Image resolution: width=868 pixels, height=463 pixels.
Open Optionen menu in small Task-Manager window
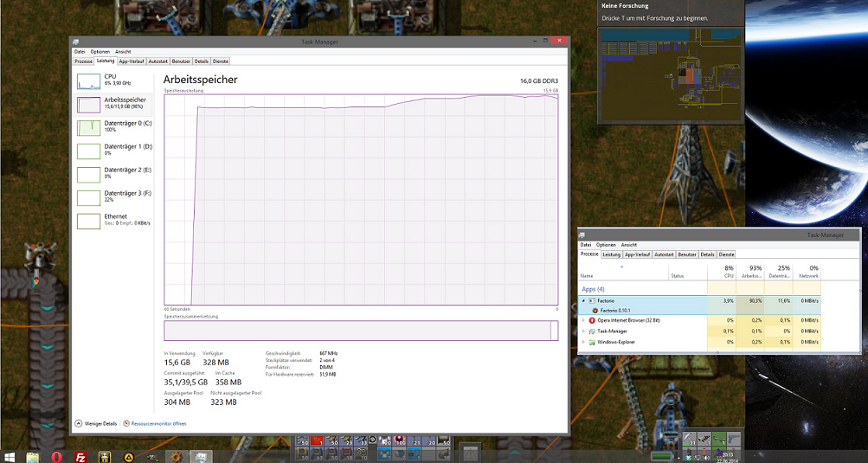click(606, 245)
